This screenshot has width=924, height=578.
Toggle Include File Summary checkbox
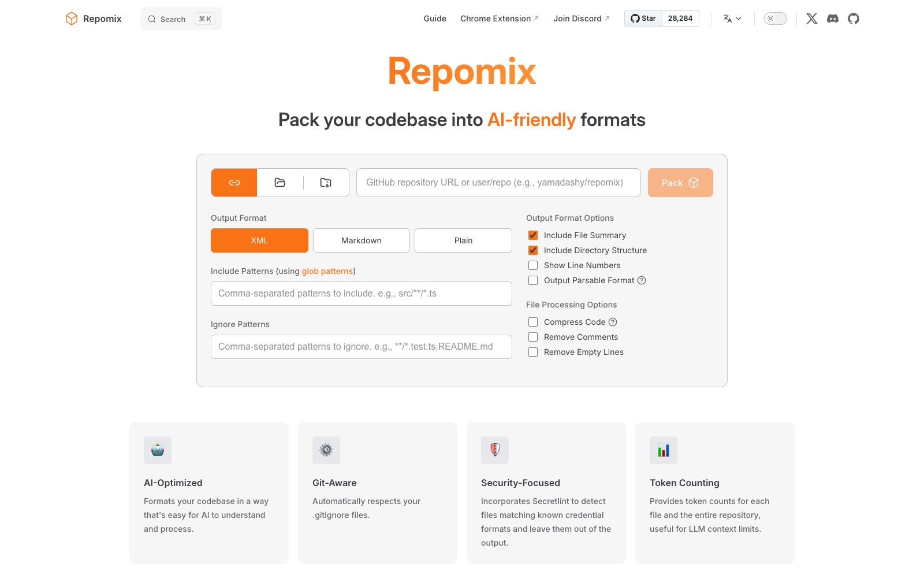pos(533,235)
